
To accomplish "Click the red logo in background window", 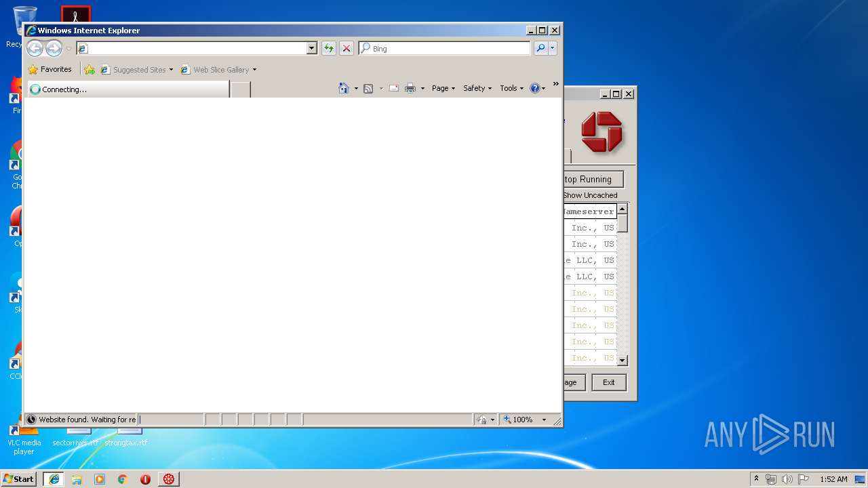I will click(x=601, y=131).
